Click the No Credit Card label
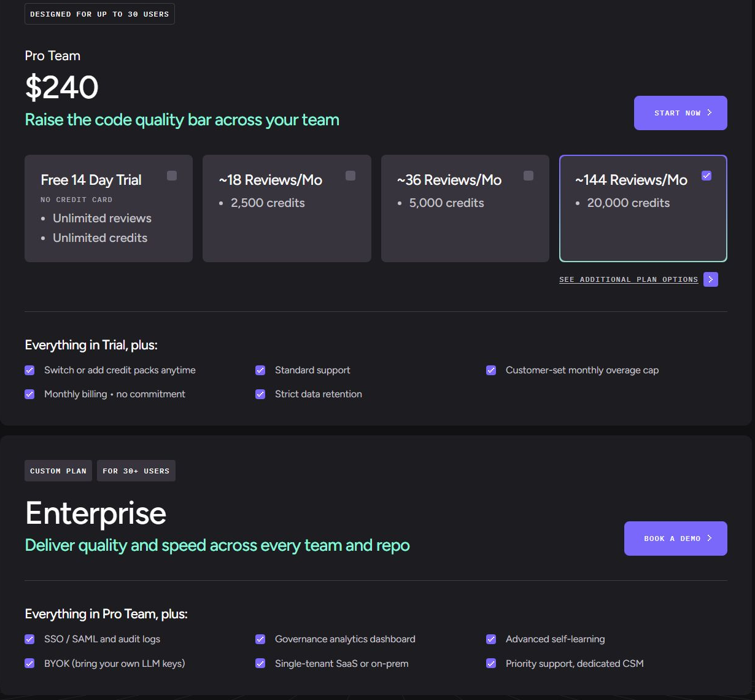Screen dimensions: 755x700 [77, 200]
